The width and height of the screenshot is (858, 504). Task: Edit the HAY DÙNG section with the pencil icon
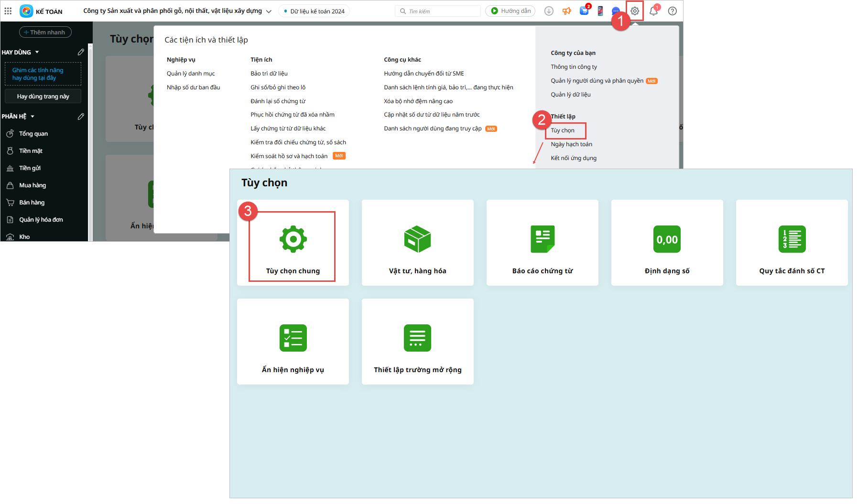(x=81, y=52)
